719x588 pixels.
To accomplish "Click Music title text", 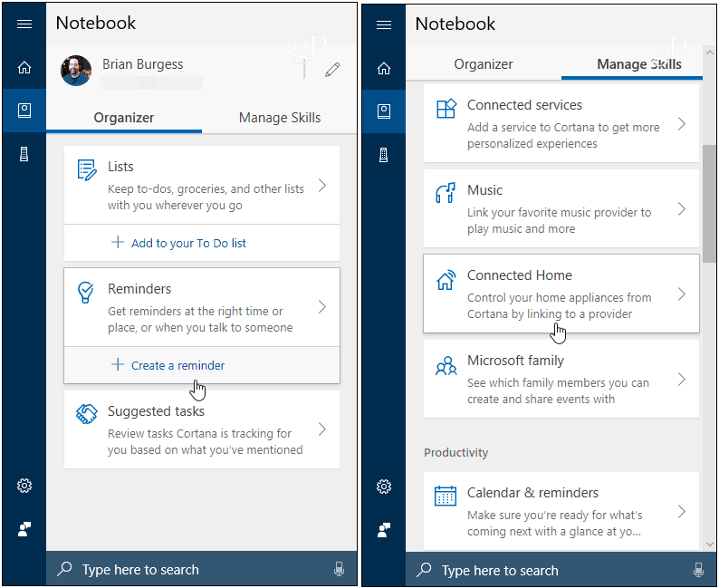I will pyautogui.click(x=484, y=190).
